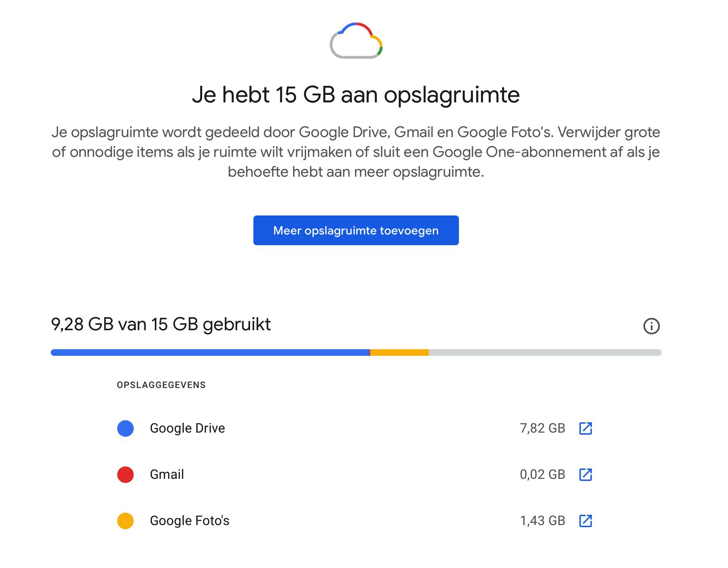
Task: Click the red dot next to Gmail
Action: point(125,475)
